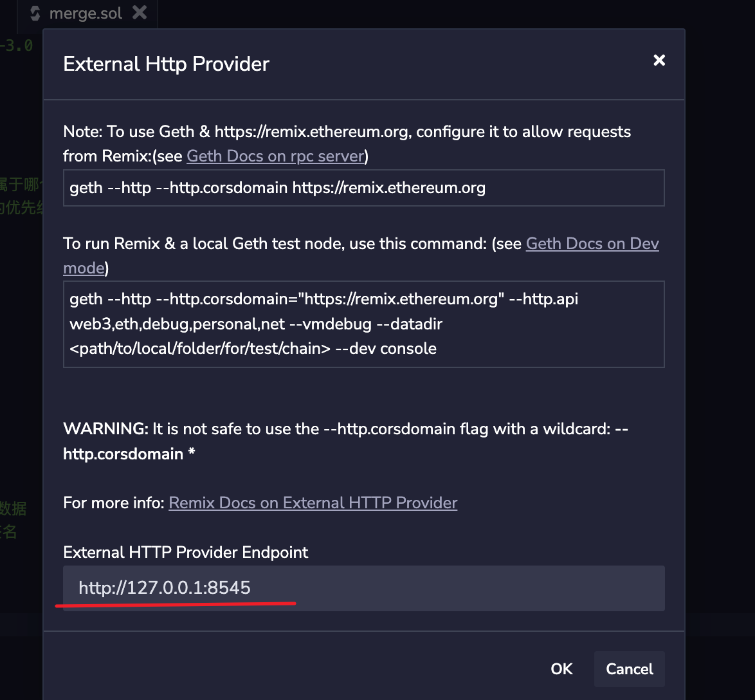Viewport: 755px width, 700px height.
Task: Close the External Http Provider dialog
Action: (x=659, y=60)
